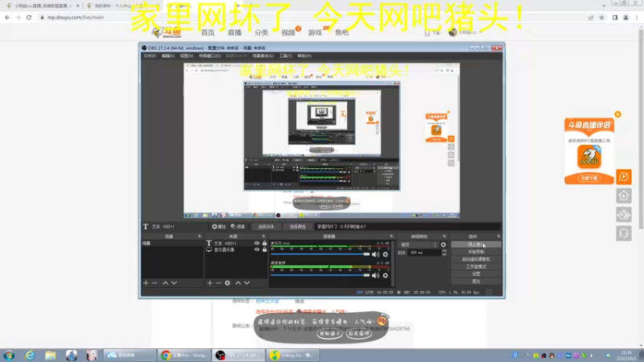Mute the desktop audio speaker icon
The width and height of the screenshot is (644, 362).
[x=375, y=275]
